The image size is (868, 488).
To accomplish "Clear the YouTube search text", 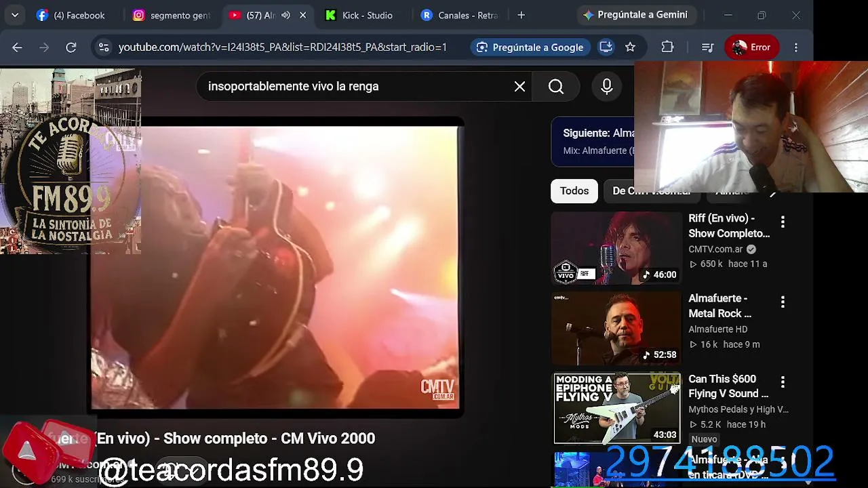I will (519, 87).
